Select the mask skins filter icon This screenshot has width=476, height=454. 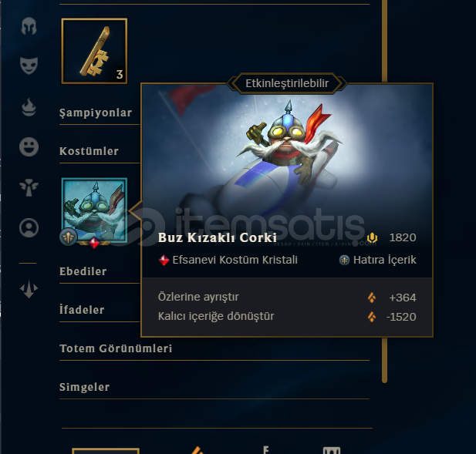coord(29,66)
